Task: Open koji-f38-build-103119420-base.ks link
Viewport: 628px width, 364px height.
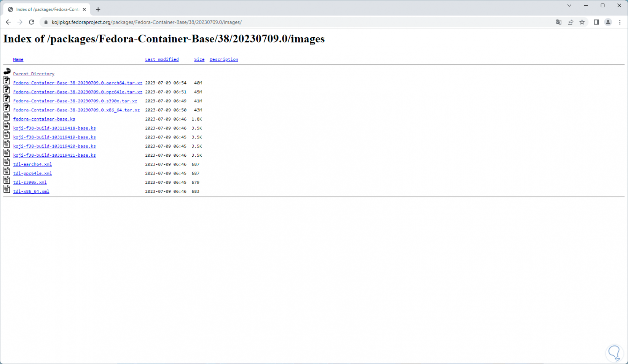Action: click(x=54, y=146)
